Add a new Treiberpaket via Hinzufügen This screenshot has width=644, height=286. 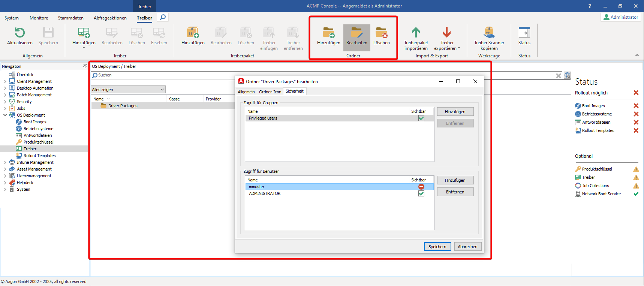tap(193, 33)
